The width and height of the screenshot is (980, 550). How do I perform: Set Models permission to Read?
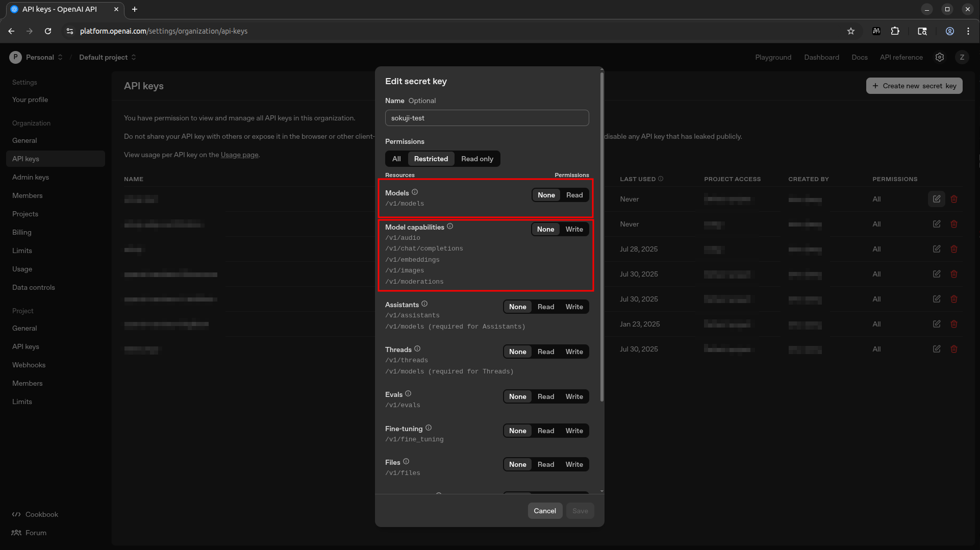pos(574,195)
